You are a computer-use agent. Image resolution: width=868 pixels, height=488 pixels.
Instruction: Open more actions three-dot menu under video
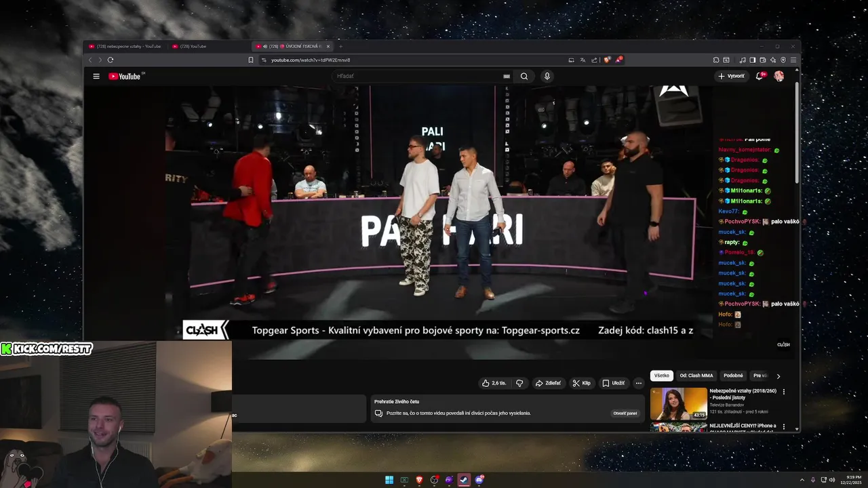(x=638, y=383)
